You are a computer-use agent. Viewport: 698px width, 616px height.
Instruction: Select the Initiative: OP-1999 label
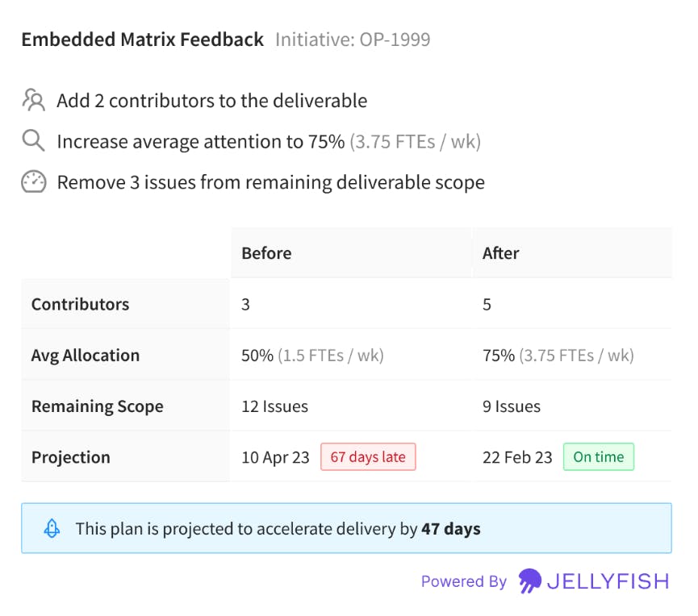353,40
